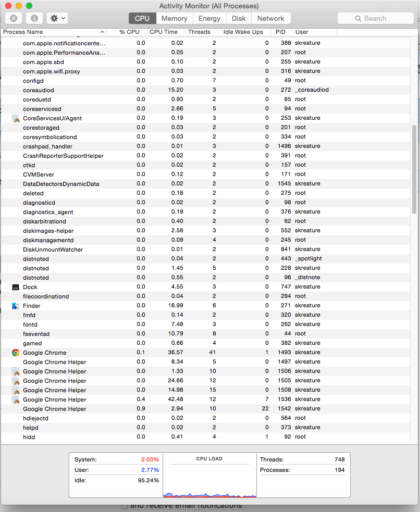Click icon of Google Chrome Helper PID 1506
The width and height of the screenshot is (420, 512).
(15, 371)
